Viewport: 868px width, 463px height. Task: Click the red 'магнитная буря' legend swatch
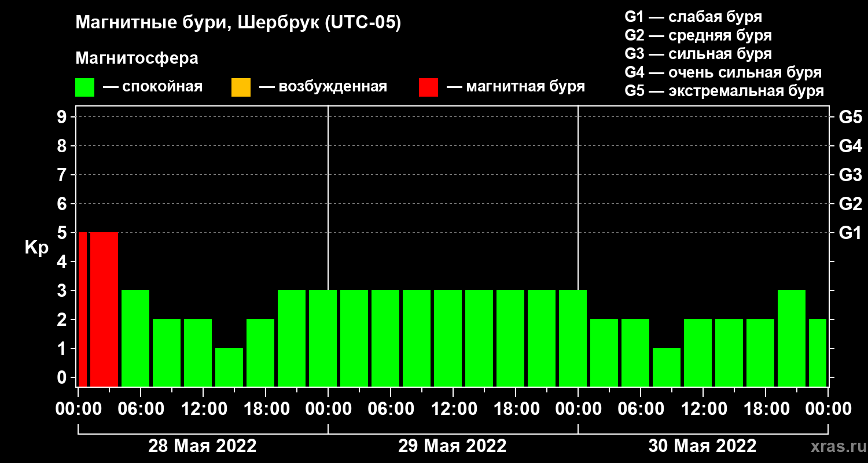(428, 87)
